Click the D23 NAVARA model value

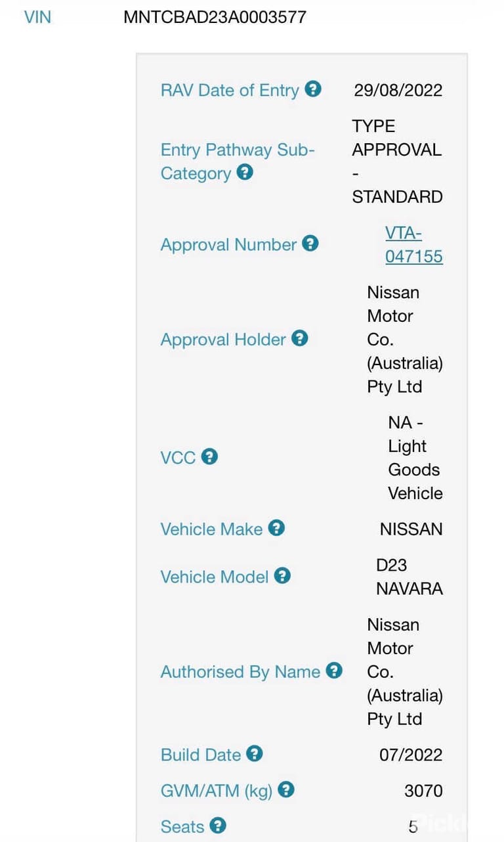point(409,577)
